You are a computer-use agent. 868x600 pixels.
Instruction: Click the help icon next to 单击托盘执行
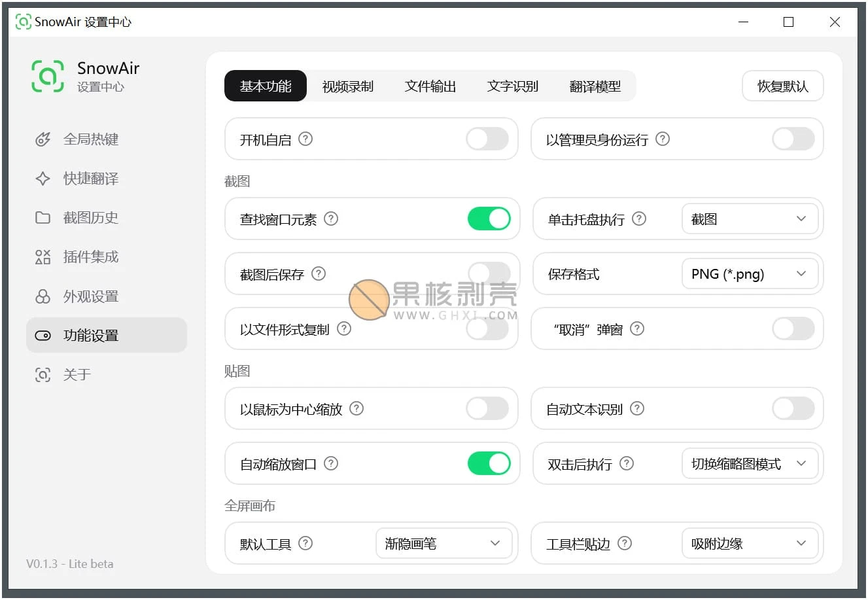639,219
